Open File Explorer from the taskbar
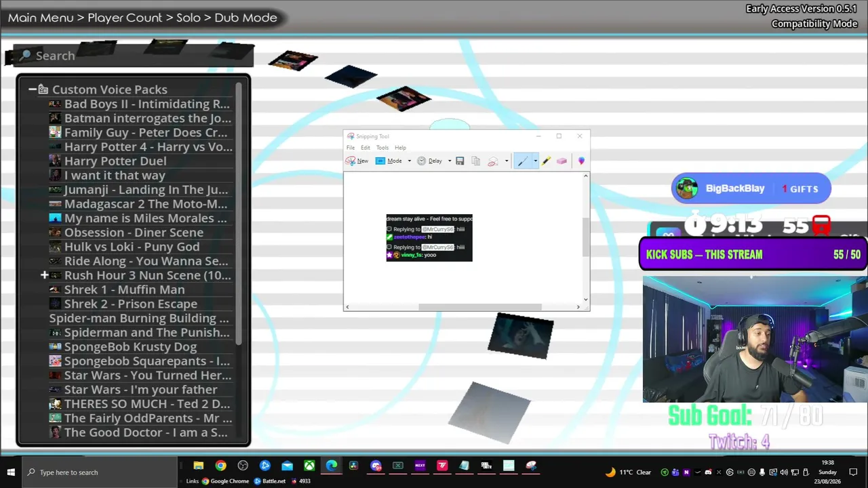The width and height of the screenshot is (868, 488). point(198,466)
